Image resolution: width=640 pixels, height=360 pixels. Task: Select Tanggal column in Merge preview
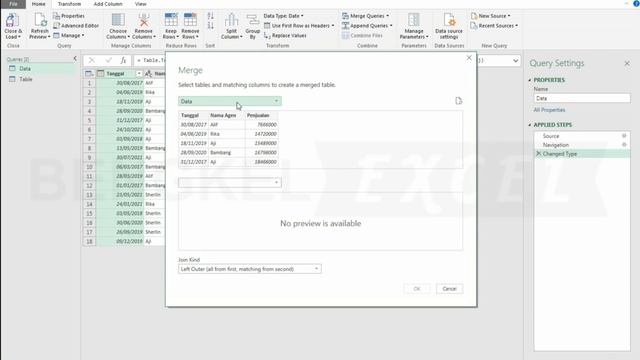(x=193, y=116)
